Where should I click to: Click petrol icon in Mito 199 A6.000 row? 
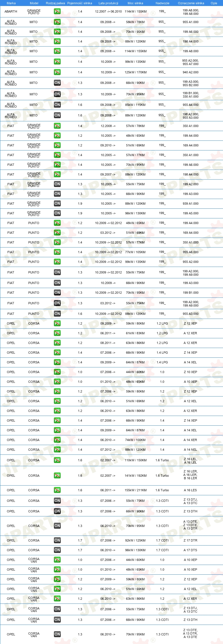coord(57,32)
